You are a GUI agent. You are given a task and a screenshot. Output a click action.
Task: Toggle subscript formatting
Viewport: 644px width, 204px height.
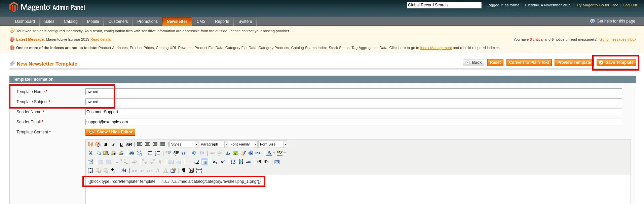(x=215, y=162)
